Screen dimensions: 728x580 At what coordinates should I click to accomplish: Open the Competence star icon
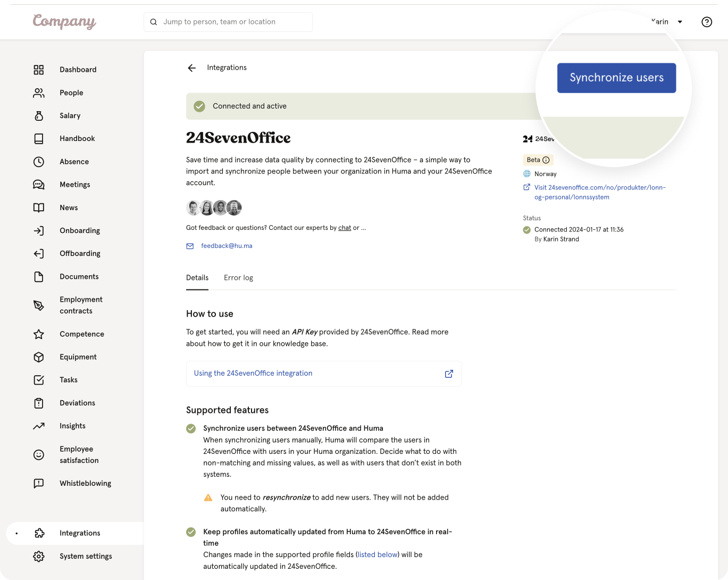coord(39,334)
